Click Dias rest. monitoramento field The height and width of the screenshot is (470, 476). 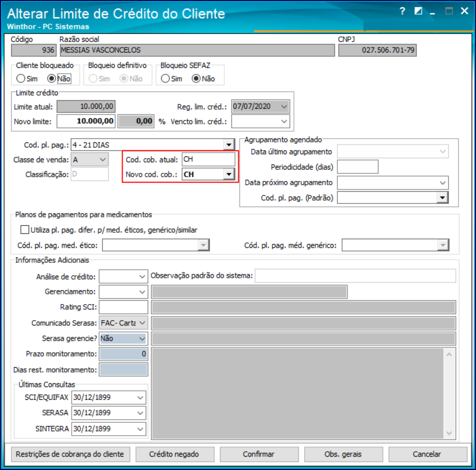(123, 369)
